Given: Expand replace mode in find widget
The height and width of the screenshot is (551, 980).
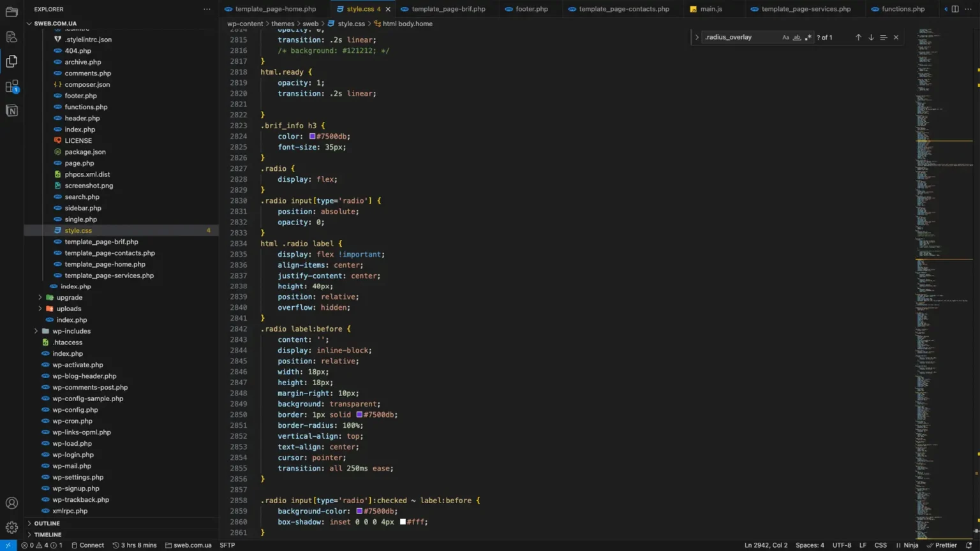Looking at the screenshot, I should pyautogui.click(x=696, y=37).
